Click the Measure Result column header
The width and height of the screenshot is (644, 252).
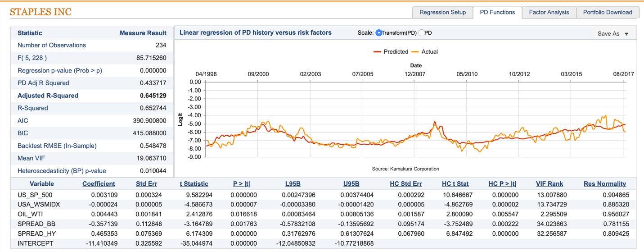coord(143,33)
